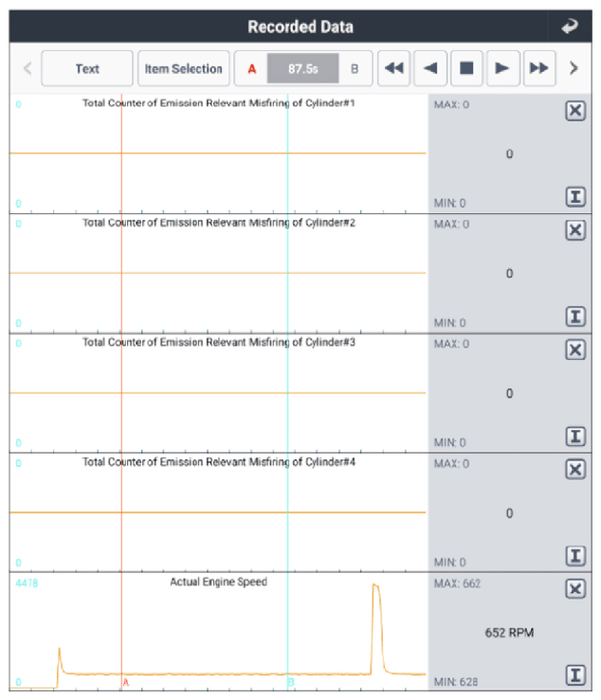
Task: Go to previous toolbar page with left chevron
Action: pos(27,68)
